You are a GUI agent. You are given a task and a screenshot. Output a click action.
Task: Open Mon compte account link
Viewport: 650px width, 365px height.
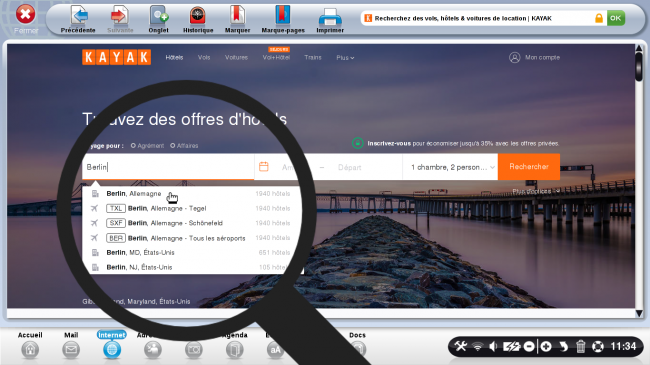tap(534, 57)
